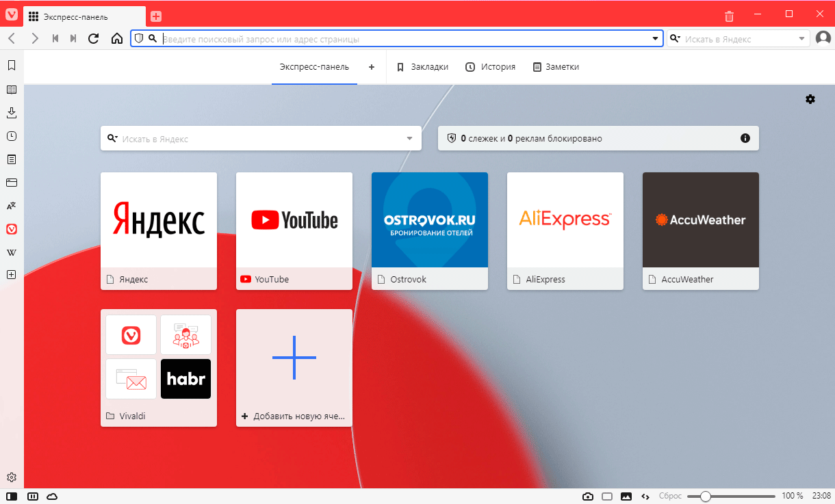Click the Искать в Яндекс toolbar field
The image size is (835, 504).
pos(739,39)
